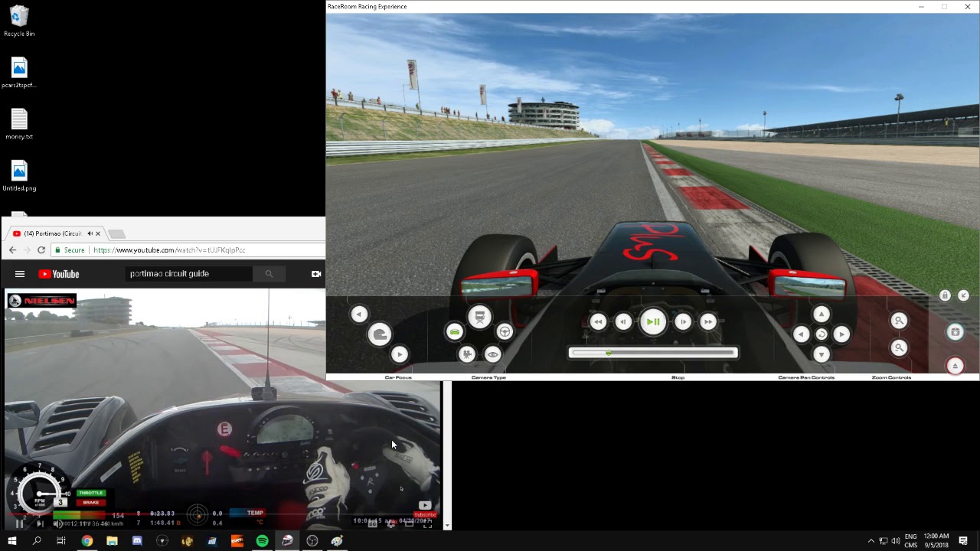Mute the YouTube video volume
The image size is (980, 551).
[57, 524]
